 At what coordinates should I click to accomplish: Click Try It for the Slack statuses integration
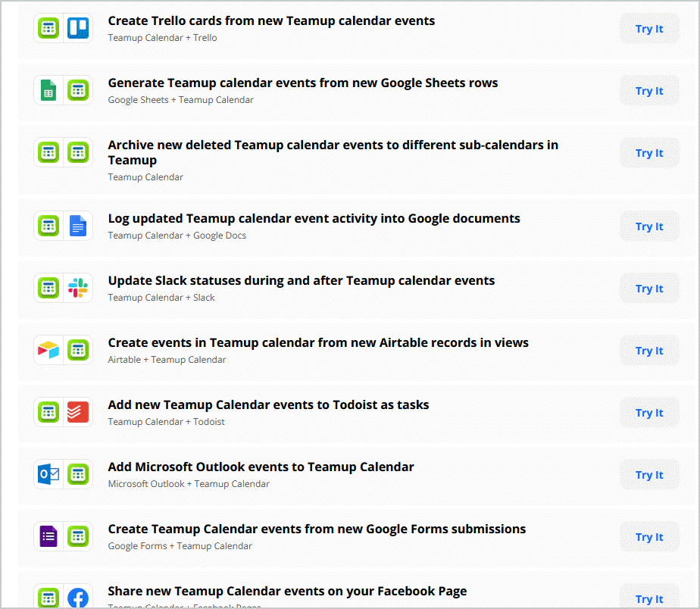point(649,289)
